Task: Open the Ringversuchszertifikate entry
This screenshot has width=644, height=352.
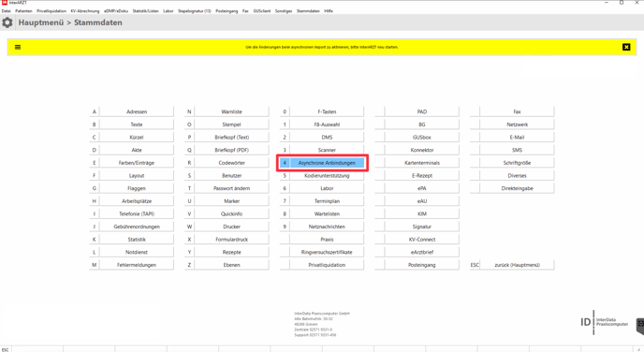Action: point(327,252)
